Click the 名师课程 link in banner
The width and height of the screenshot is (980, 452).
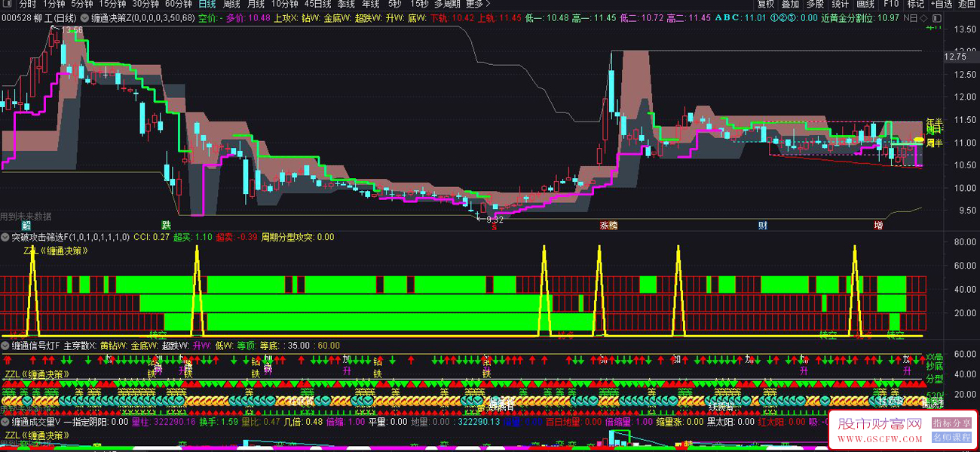point(951,437)
